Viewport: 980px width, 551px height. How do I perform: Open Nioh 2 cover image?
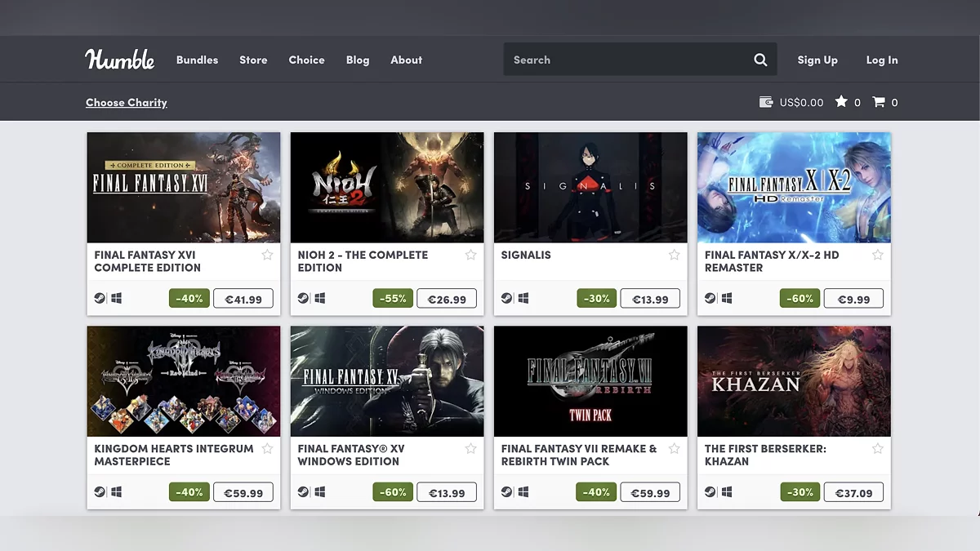pos(387,188)
